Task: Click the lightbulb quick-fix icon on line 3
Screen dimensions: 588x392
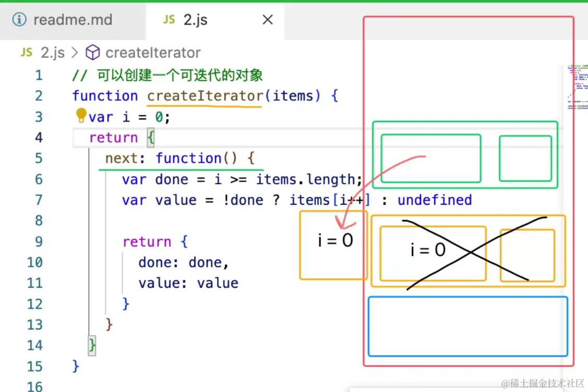Action: 81,116
